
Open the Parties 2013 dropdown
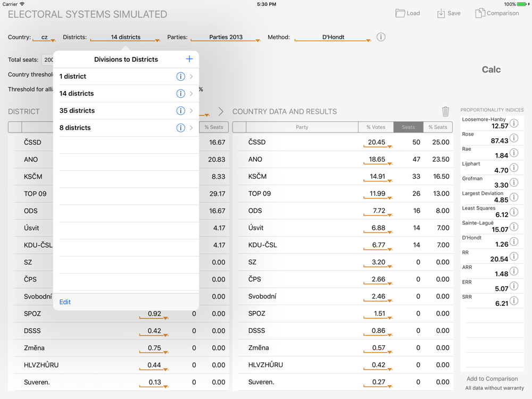(x=226, y=37)
